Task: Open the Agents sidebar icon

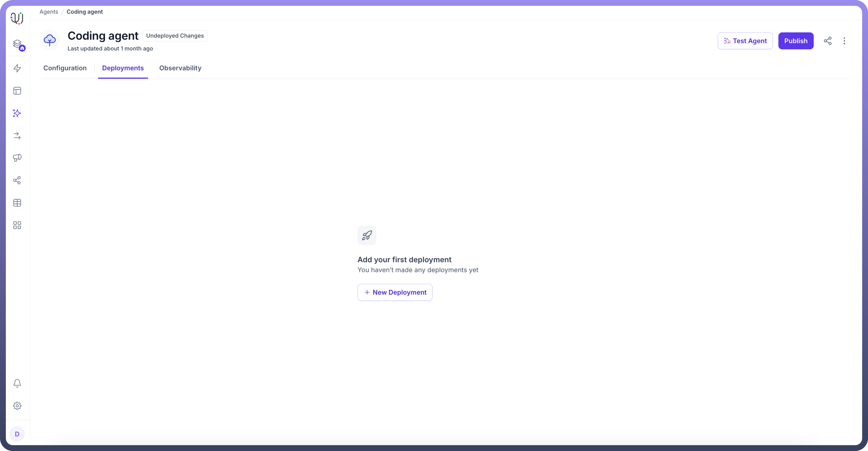Action: click(18, 44)
